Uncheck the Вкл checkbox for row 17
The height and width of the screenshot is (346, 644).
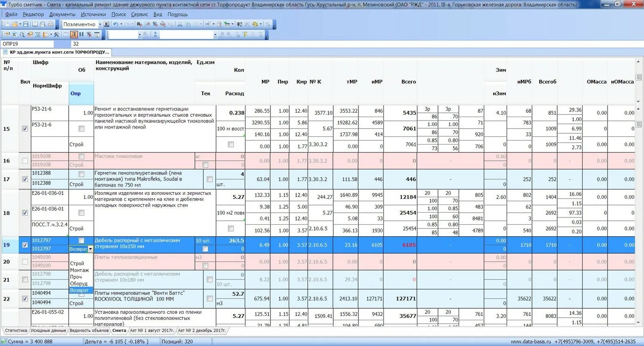coord(25,179)
